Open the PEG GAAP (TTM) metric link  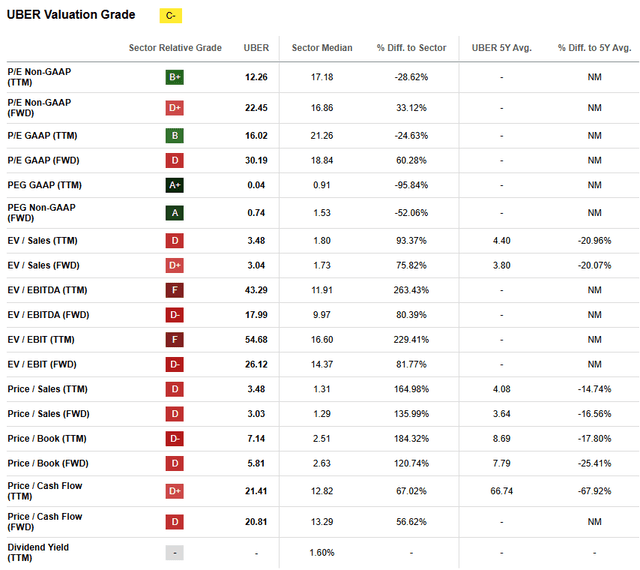coord(44,185)
